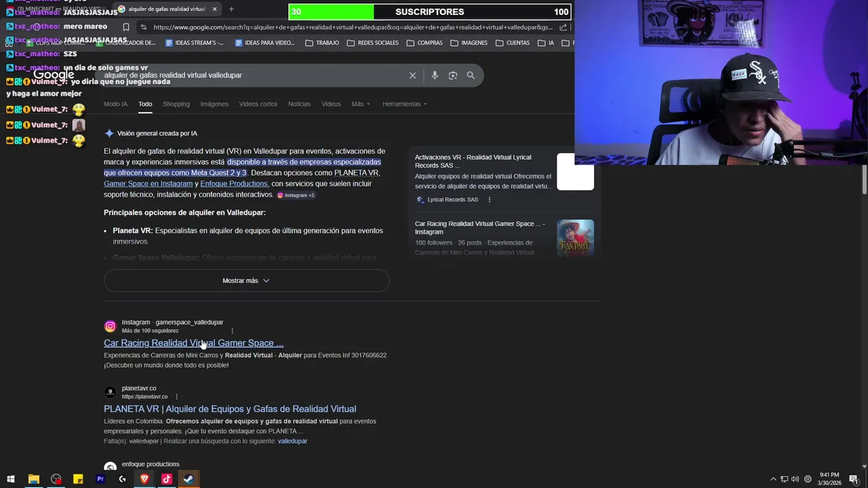
Task: Click the Google logo
Action: tap(54, 75)
